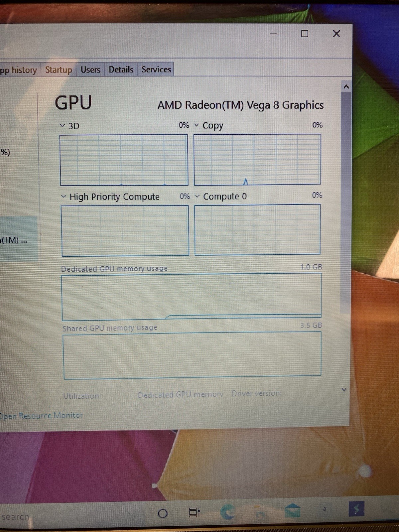The width and height of the screenshot is (399, 532).
Task: Open the Copy engine graph dropdown
Action: pyautogui.click(x=197, y=125)
